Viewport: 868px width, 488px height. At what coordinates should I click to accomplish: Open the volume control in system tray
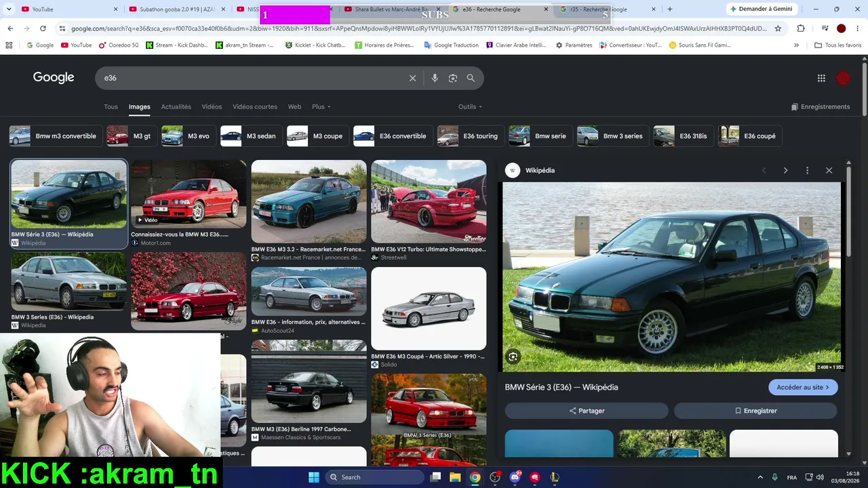coord(820,477)
